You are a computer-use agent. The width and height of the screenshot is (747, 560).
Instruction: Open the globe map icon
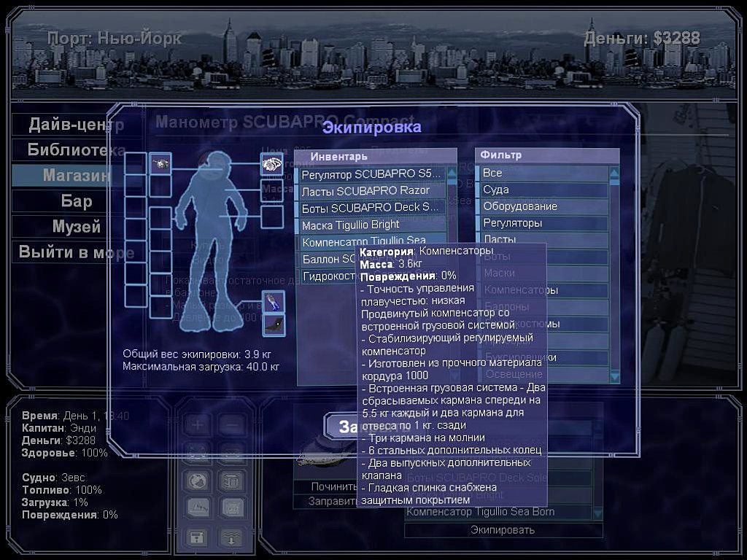pyautogui.click(x=197, y=481)
